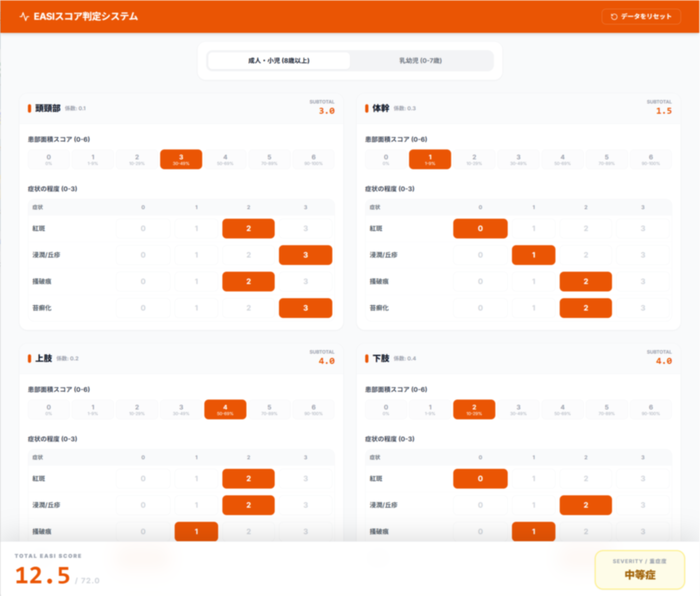Screen dimensions: 700x596
Task: Choose 体幹 掻破痕 severity 3
Action: click(x=643, y=282)
